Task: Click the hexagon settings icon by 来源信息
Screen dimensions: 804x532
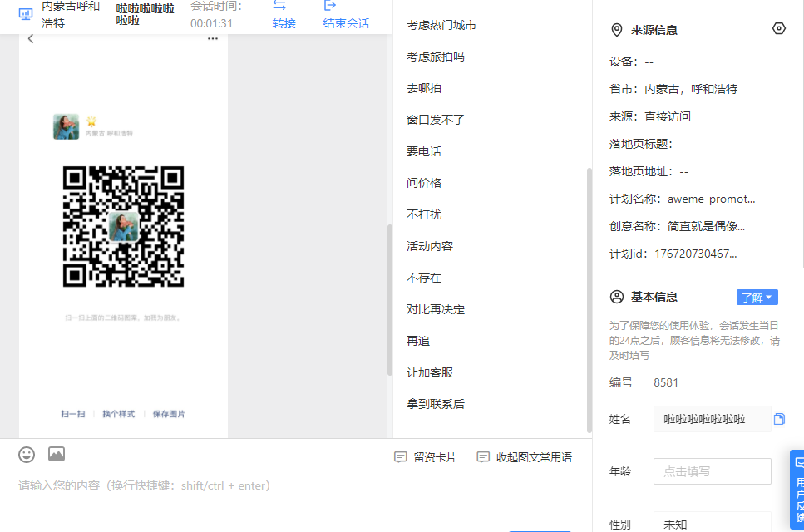Action: [779, 29]
